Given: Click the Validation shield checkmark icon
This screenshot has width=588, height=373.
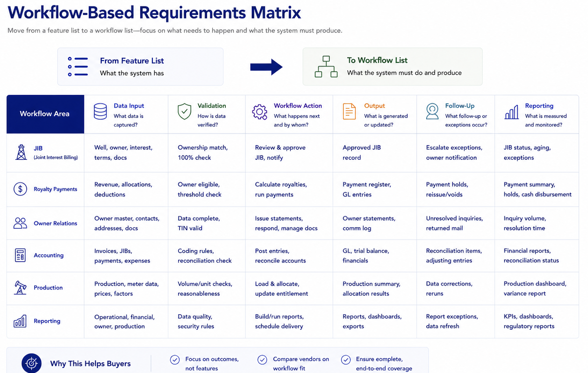Looking at the screenshot, I should tap(184, 111).
